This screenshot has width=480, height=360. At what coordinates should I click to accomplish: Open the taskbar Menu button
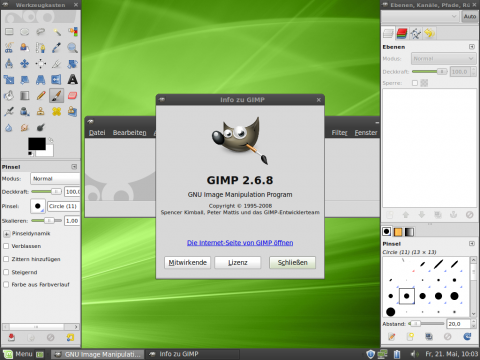(x=19, y=354)
